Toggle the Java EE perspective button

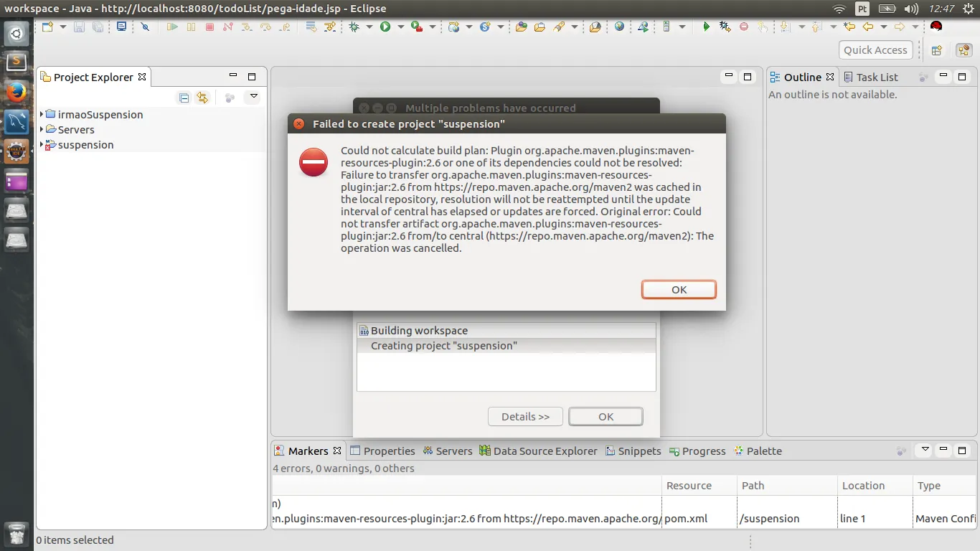[x=963, y=50]
